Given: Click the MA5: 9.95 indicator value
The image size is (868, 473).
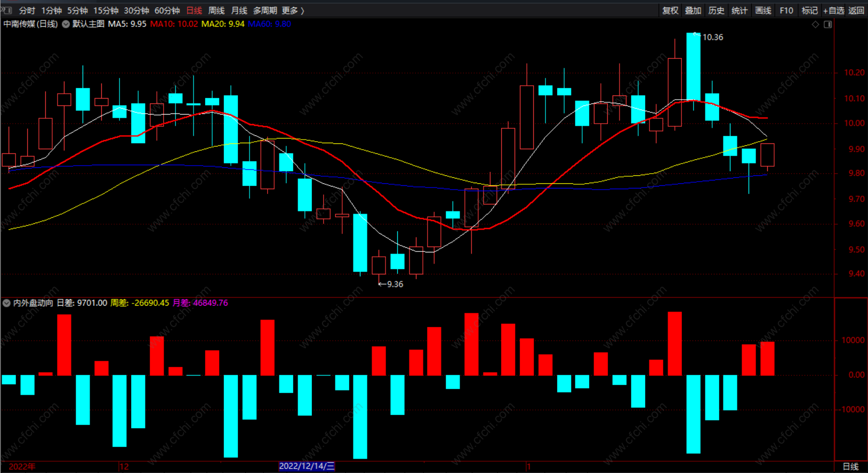Looking at the screenshot, I should pos(127,24).
